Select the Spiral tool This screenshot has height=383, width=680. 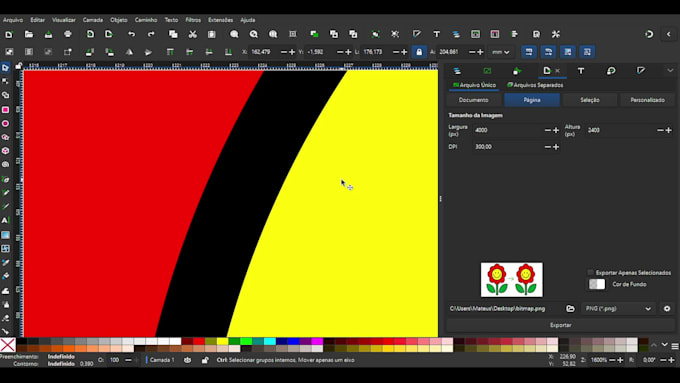5,165
